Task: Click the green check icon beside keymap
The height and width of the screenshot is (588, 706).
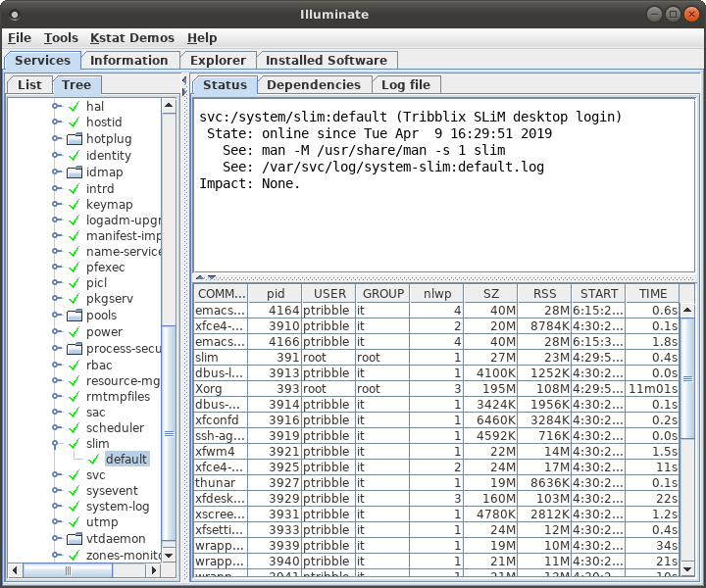Action: pyautogui.click(x=75, y=205)
